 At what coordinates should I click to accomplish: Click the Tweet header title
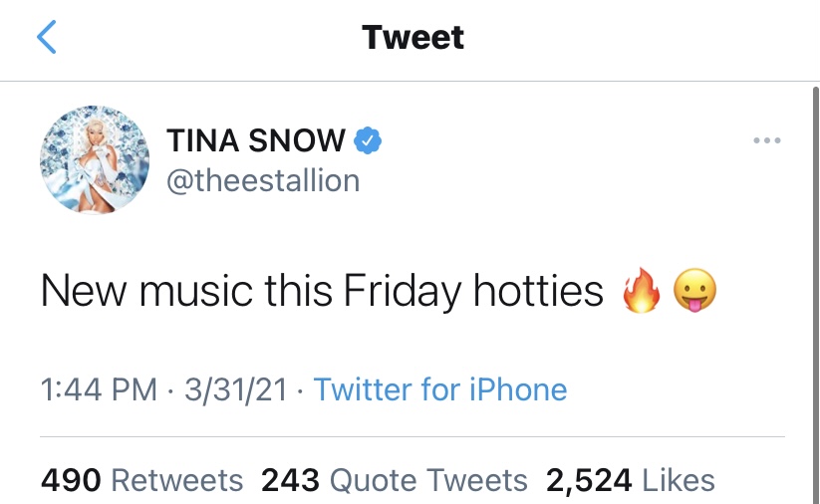(412, 37)
